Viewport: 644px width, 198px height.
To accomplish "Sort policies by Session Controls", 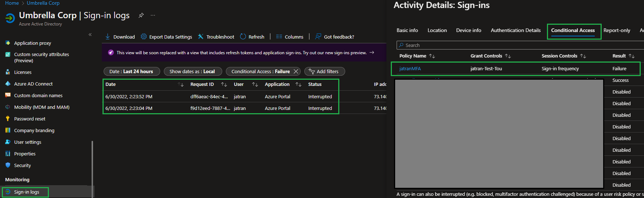I will tap(583, 56).
